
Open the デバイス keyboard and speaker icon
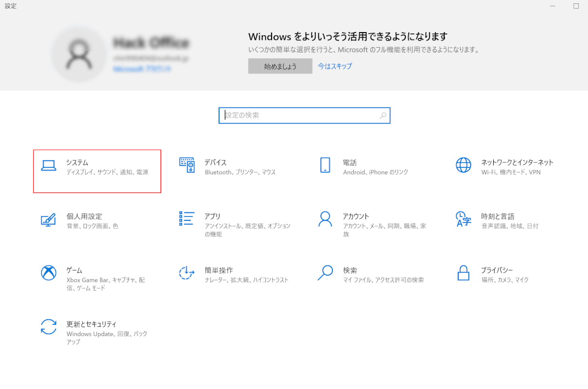coord(187,165)
